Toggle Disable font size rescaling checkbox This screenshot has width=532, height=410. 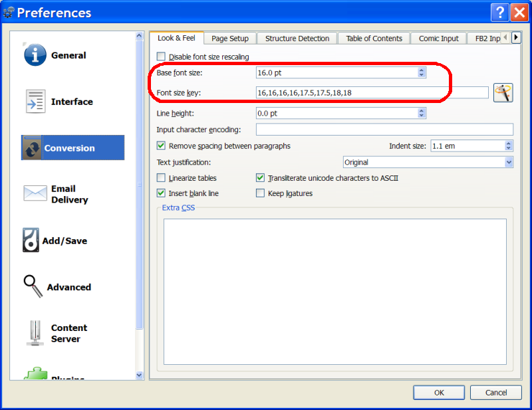click(x=161, y=56)
